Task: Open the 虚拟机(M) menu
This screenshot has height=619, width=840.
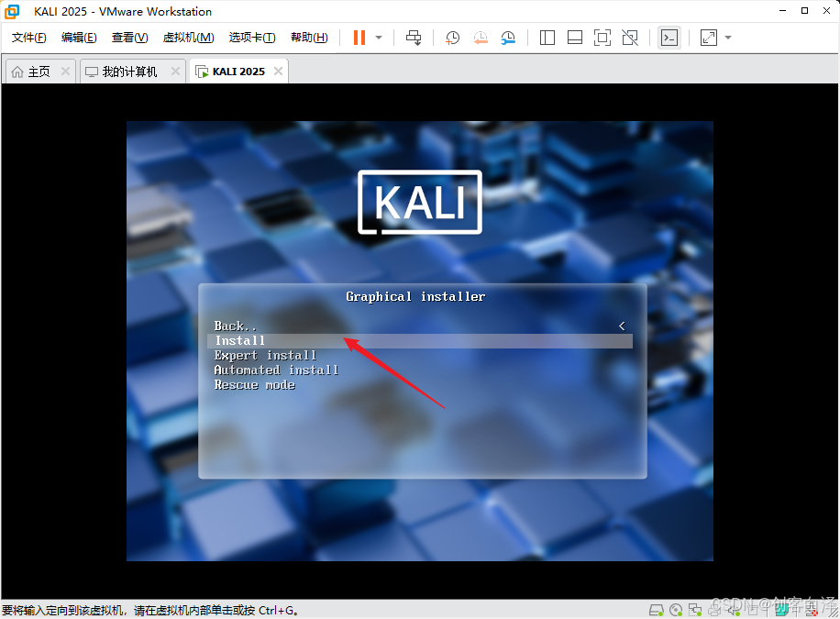Action: click(189, 38)
